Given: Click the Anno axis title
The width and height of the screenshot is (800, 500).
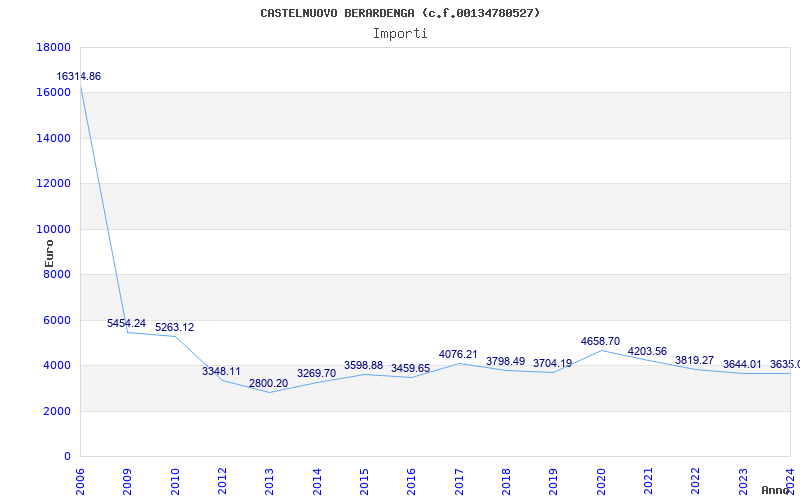Looking at the screenshot, I should click(776, 490).
